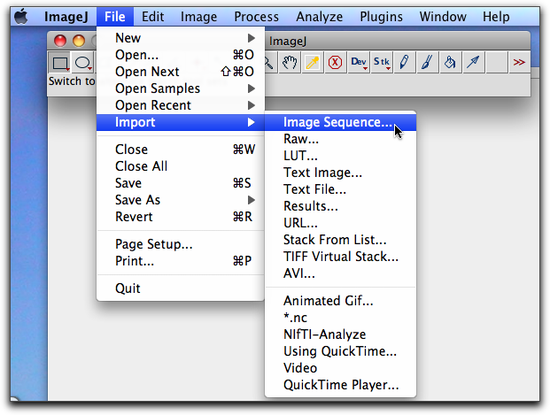
Task: Select QuickTime Player... in the Import submenu
Action: (341, 385)
